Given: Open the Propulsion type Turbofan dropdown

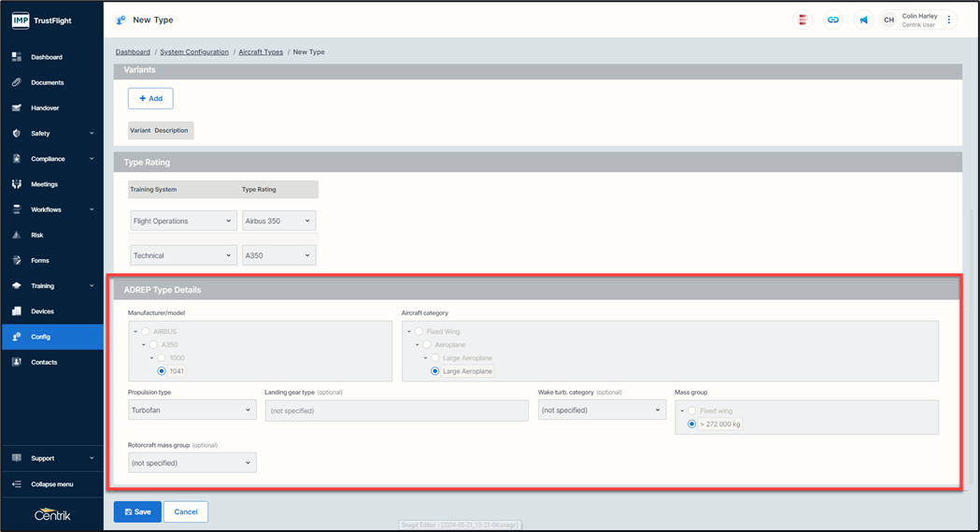Looking at the screenshot, I should click(x=192, y=410).
